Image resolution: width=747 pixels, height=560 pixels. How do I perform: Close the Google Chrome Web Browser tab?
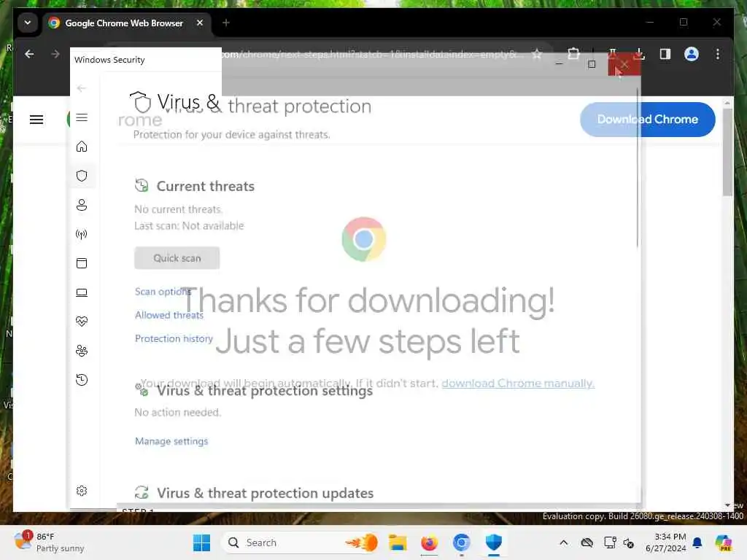click(x=200, y=23)
